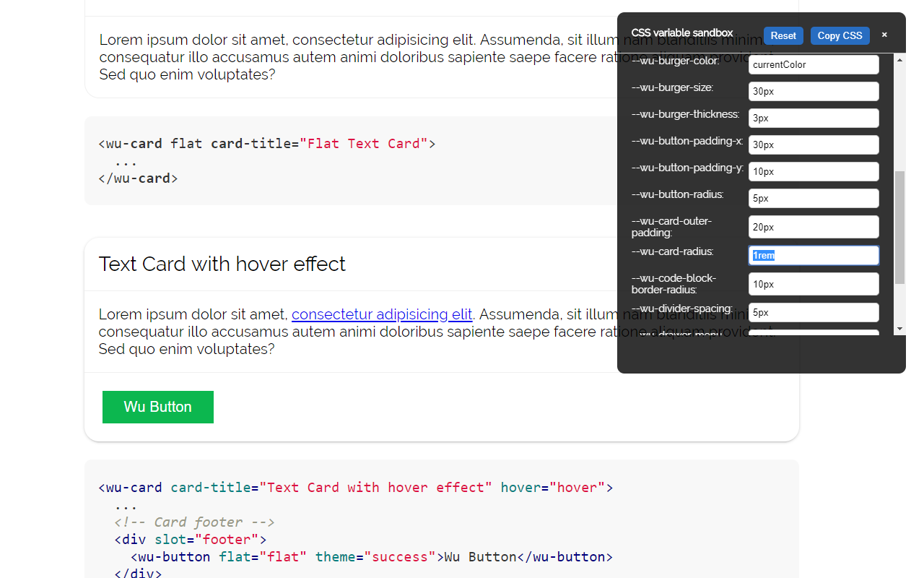Click the Text Card with hover effect heading
Image resolution: width=924 pixels, height=578 pixels.
tap(222, 264)
